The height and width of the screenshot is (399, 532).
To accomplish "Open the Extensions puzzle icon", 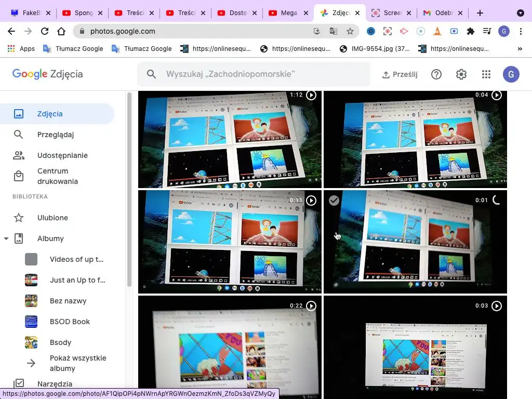I will tap(470, 31).
